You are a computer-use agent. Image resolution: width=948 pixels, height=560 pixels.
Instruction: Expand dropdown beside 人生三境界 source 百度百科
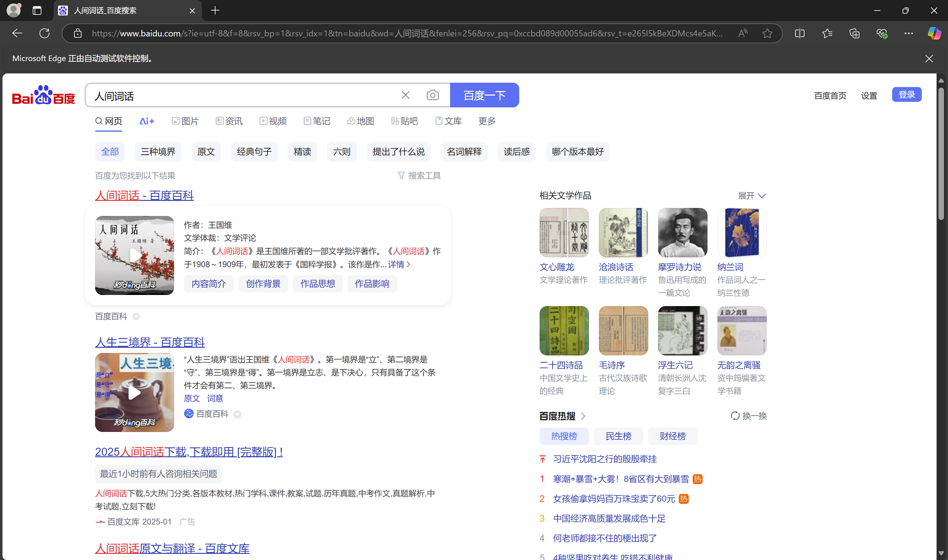(237, 414)
